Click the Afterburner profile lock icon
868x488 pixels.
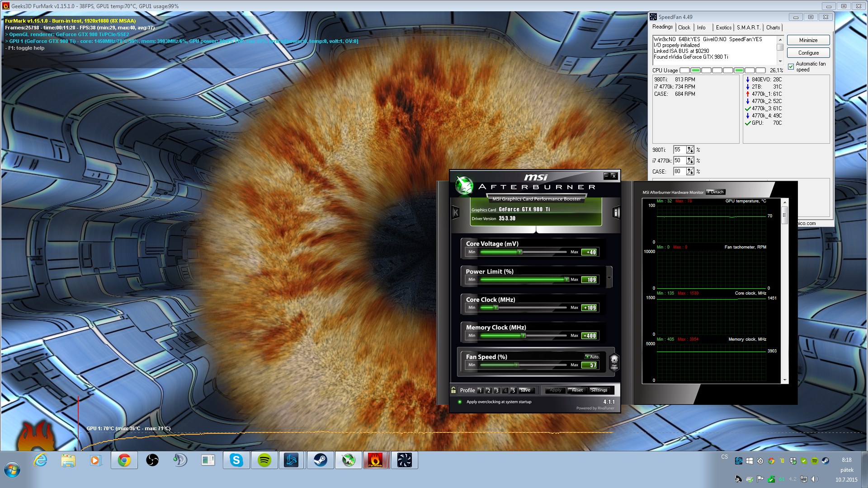tap(453, 390)
